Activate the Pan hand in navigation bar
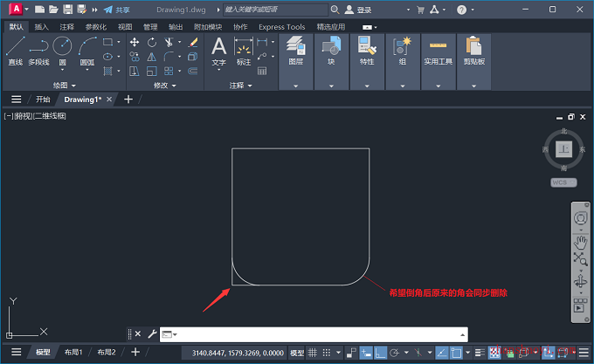 (580, 242)
